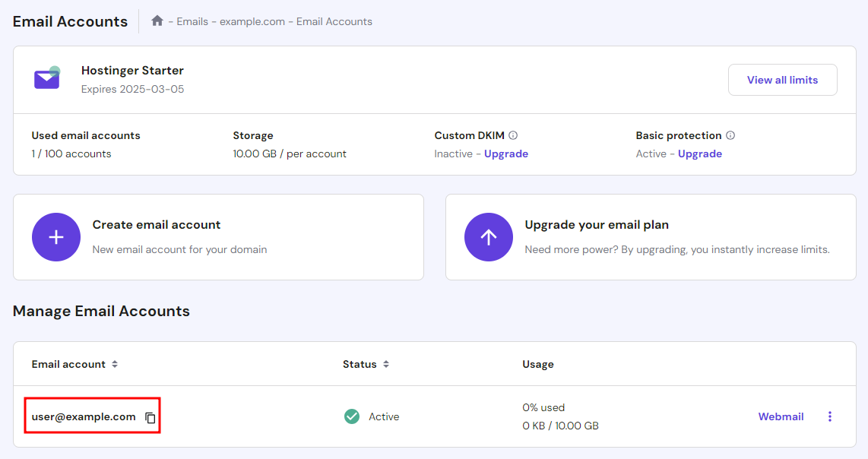Open the three-dot menu for user@example.com
This screenshot has width=868, height=459.
click(x=829, y=416)
